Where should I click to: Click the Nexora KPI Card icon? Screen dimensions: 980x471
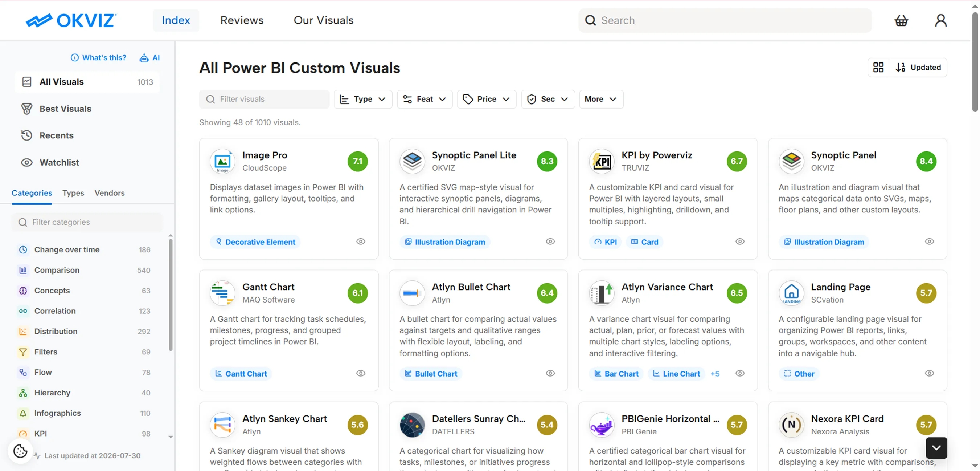coord(791,425)
